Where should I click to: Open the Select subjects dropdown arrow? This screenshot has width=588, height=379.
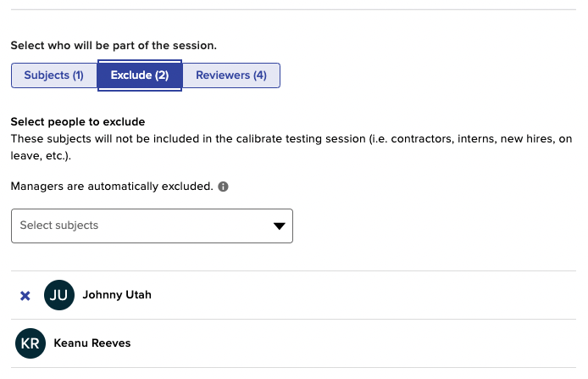279,226
